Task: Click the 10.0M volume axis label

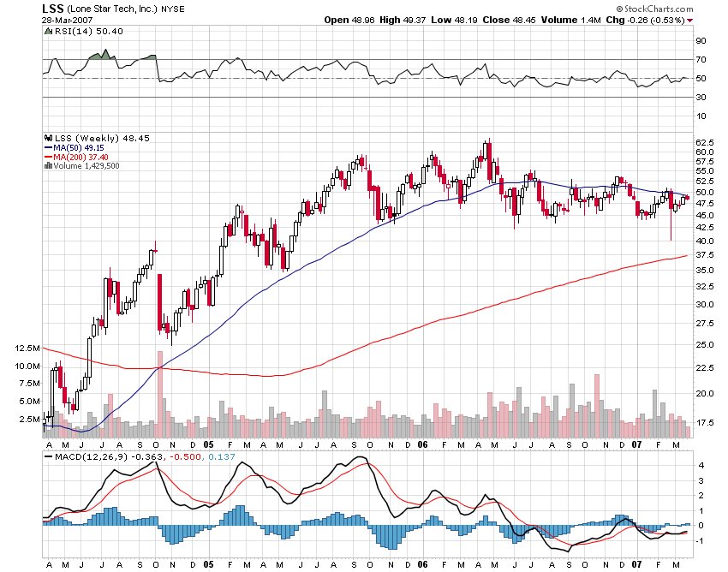Action: point(27,366)
